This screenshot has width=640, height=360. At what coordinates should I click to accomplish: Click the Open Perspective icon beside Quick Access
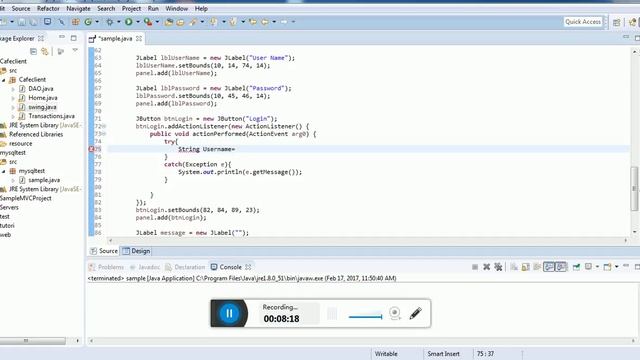coord(616,22)
